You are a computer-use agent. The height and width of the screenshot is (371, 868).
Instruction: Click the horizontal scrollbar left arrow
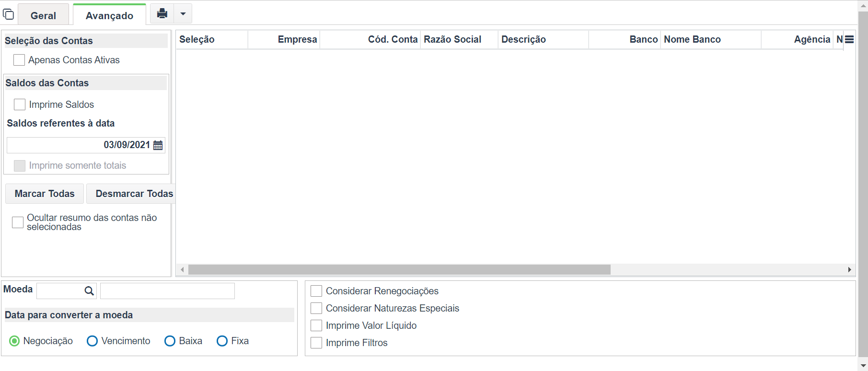coord(182,270)
